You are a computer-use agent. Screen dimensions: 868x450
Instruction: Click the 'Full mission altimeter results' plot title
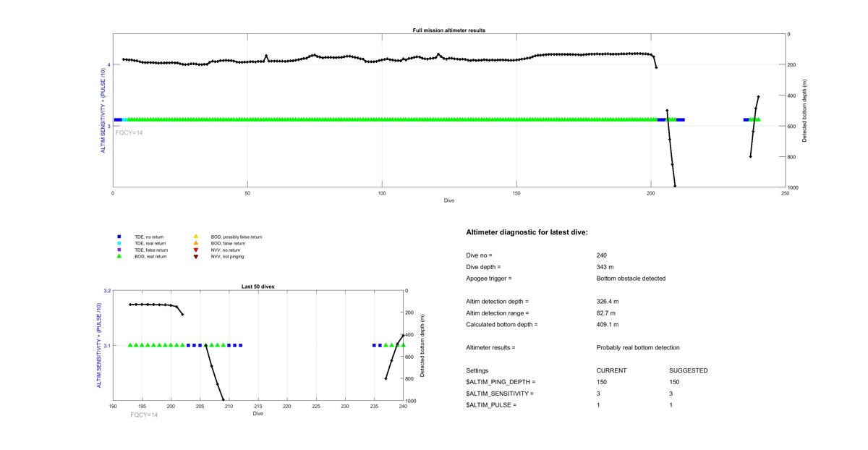448,30
